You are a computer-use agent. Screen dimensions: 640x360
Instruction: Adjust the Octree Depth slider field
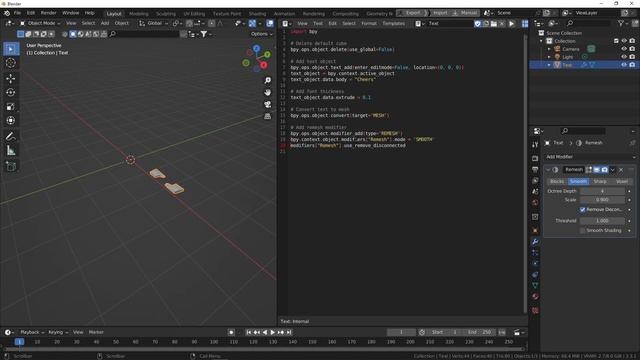602,191
